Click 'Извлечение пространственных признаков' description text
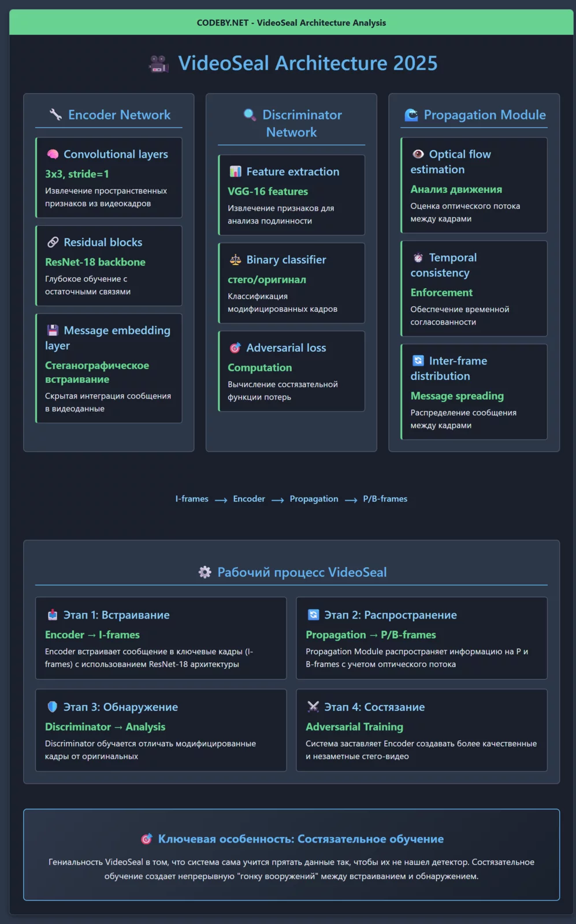 106,197
